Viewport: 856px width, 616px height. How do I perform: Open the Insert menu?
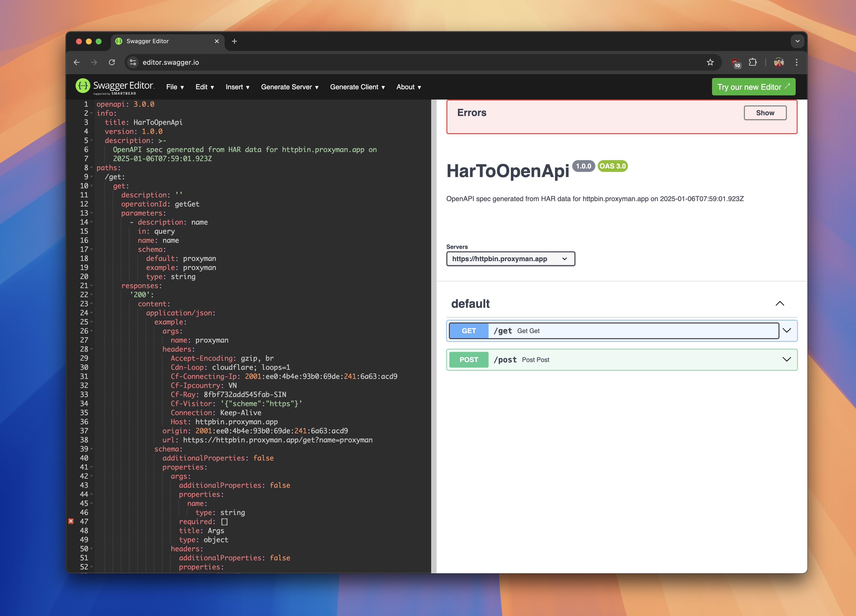pyautogui.click(x=238, y=87)
